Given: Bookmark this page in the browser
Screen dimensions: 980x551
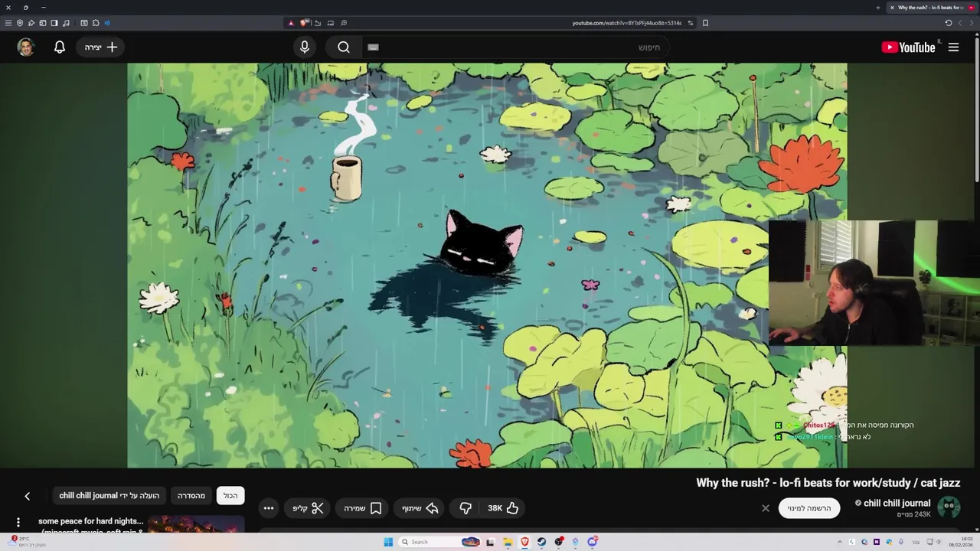Looking at the screenshot, I should coord(705,23).
